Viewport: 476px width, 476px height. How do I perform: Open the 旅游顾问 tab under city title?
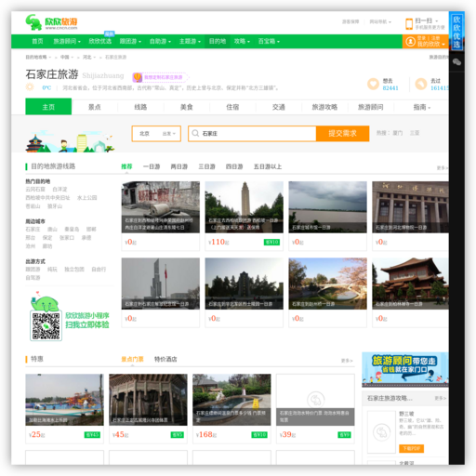[371, 107]
